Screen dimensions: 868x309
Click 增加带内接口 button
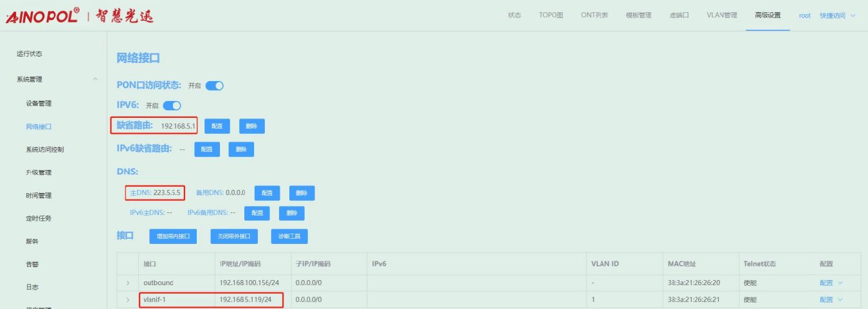173,236
